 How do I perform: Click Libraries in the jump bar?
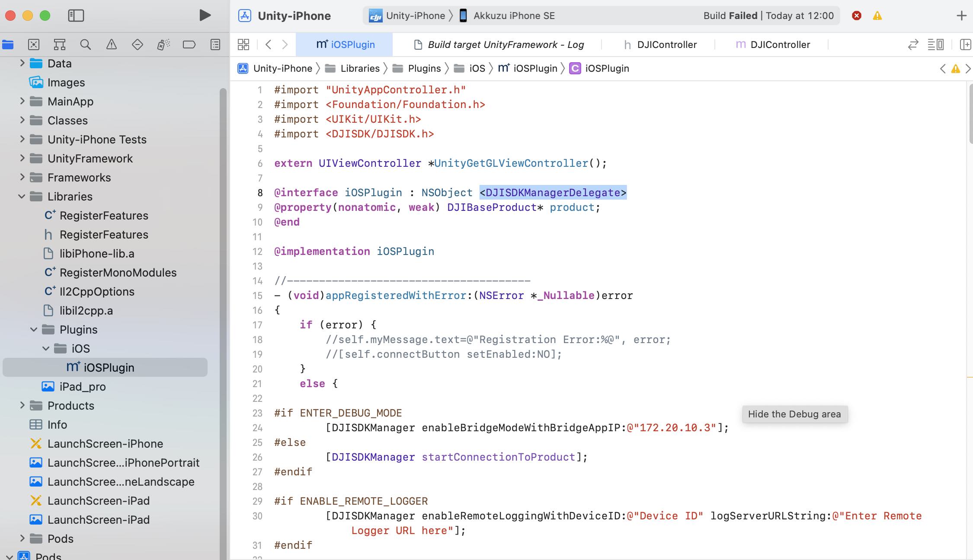(352, 68)
